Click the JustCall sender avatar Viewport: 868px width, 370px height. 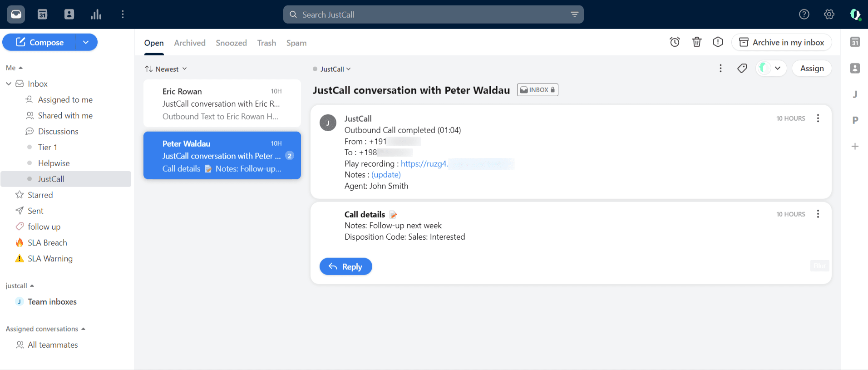pos(328,123)
